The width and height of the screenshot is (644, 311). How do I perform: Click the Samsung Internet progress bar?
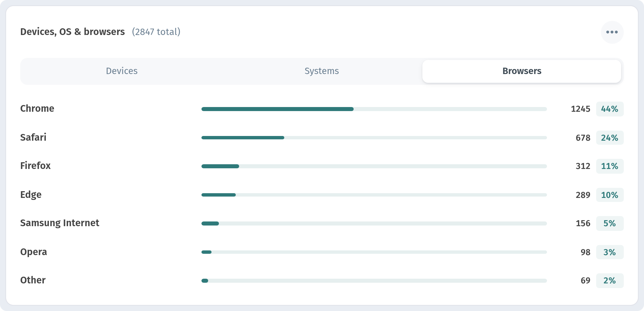coord(374,223)
